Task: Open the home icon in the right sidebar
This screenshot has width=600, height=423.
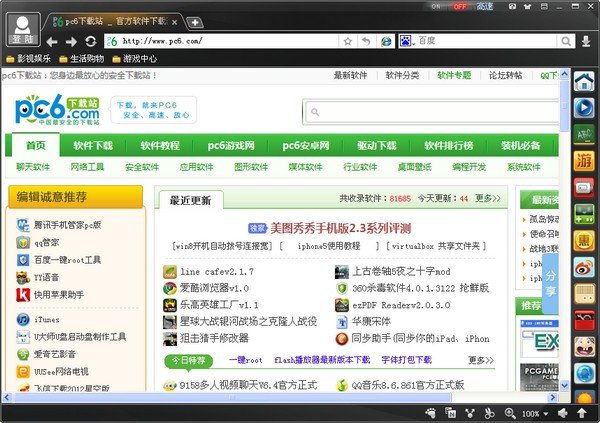Action: (584, 83)
